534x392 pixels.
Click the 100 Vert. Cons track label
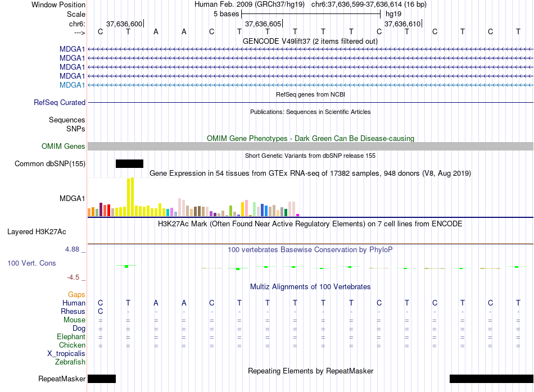pos(31,263)
